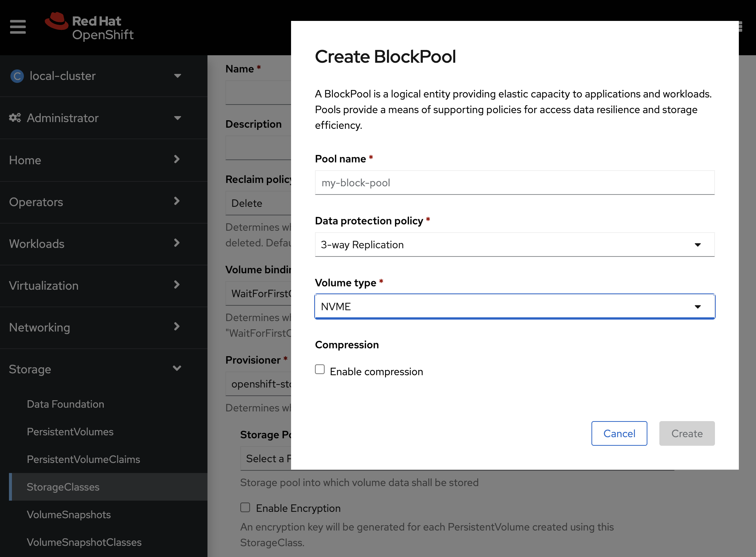Click the StorageClass Description input field

point(258,148)
